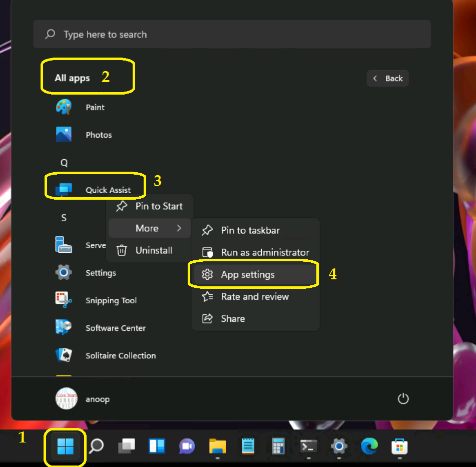
Task: Choose Pin to taskbar option
Action: coord(255,230)
